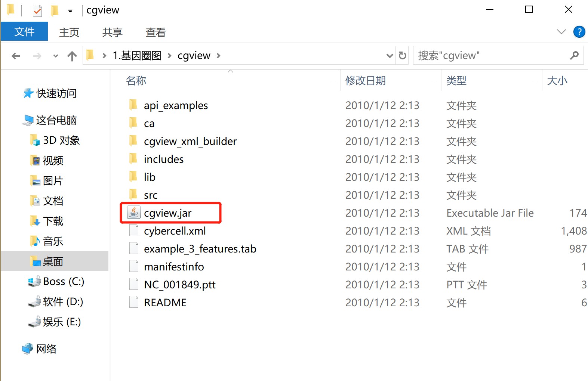Click the properties checkmark quick access icon
The image size is (588, 381).
click(37, 10)
